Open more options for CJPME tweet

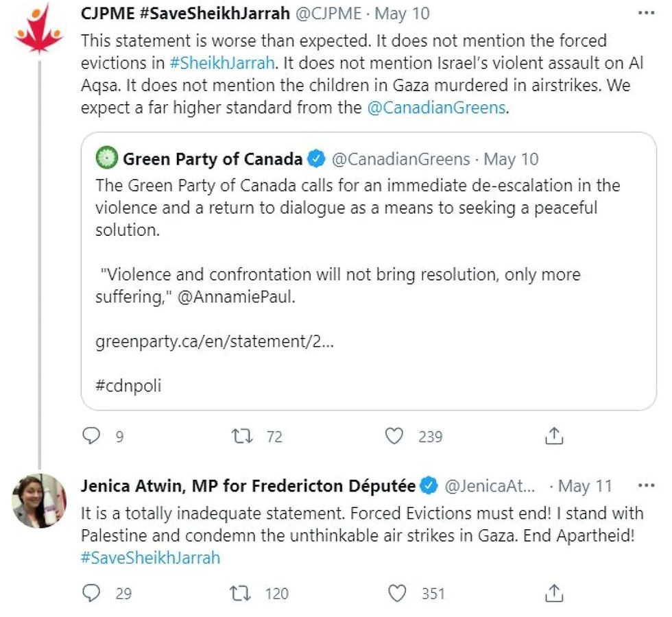click(x=646, y=13)
